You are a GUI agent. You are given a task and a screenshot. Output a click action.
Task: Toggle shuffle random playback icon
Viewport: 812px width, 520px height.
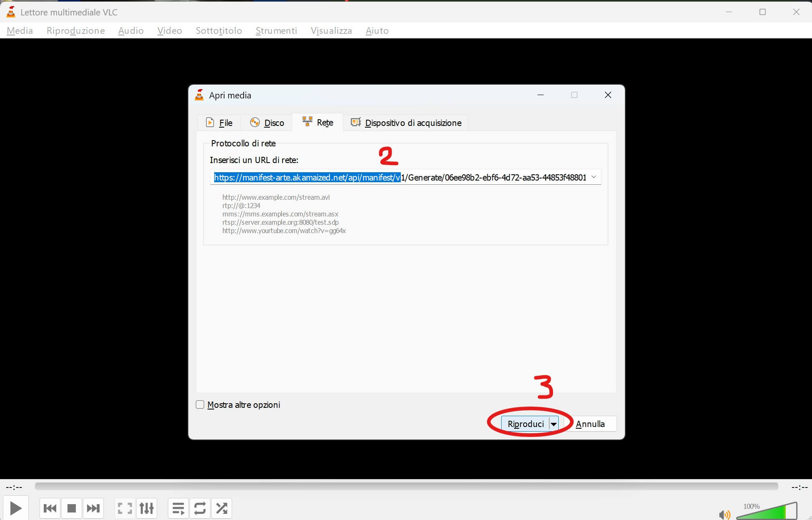click(x=222, y=508)
